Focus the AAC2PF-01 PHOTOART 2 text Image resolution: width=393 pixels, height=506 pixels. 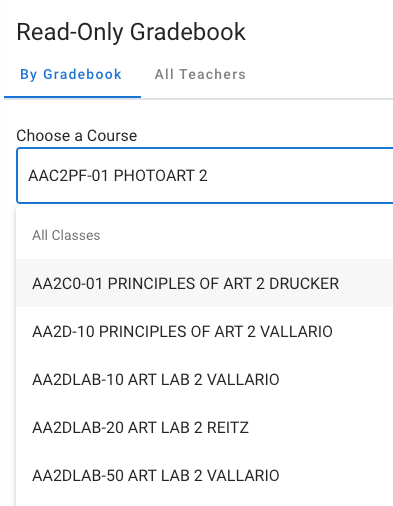tap(118, 176)
